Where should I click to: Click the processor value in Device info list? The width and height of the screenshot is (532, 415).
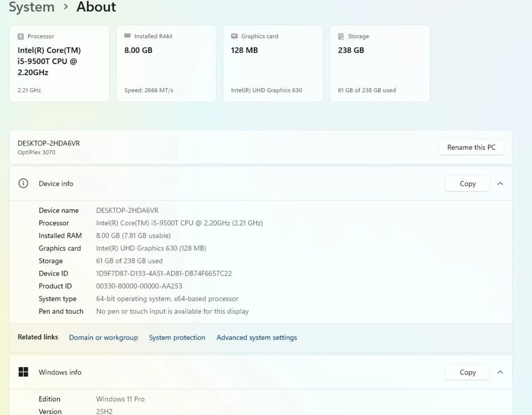[x=180, y=223]
